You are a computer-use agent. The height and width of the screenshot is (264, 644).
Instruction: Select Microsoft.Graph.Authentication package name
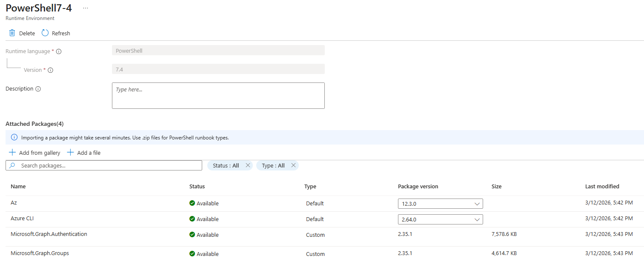49,234
